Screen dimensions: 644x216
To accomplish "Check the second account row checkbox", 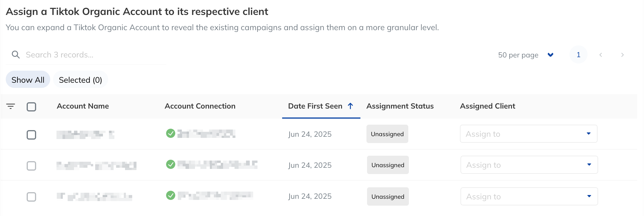I will pyautogui.click(x=31, y=166).
